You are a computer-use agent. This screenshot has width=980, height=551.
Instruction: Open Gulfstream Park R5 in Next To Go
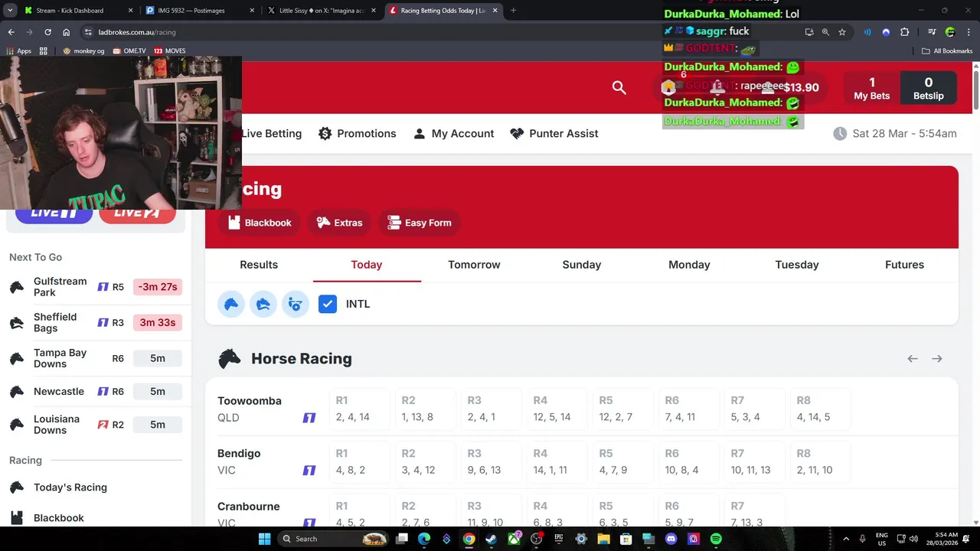(x=96, y=287)
